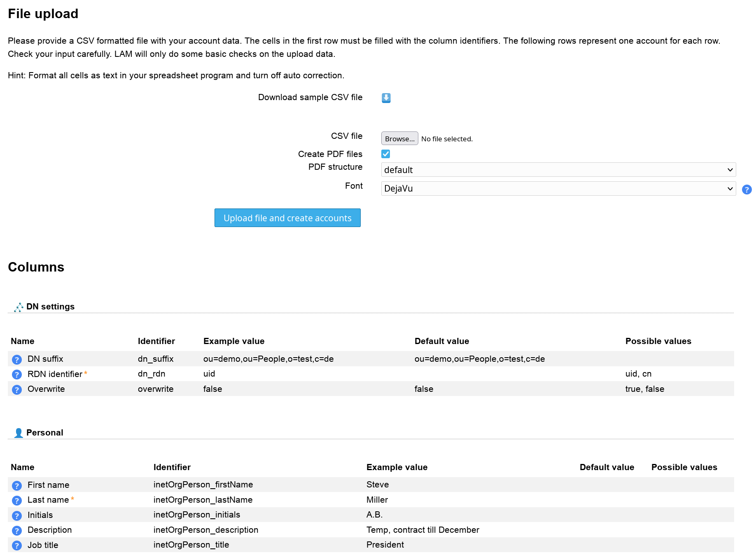Show help for Initials row

(17, 516)
